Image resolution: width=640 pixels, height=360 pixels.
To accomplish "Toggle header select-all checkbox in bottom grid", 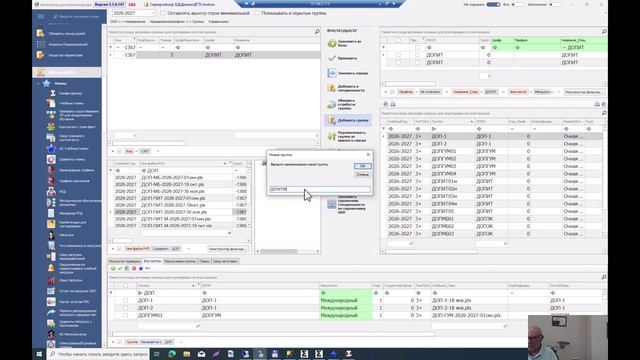I will point(126,285).
